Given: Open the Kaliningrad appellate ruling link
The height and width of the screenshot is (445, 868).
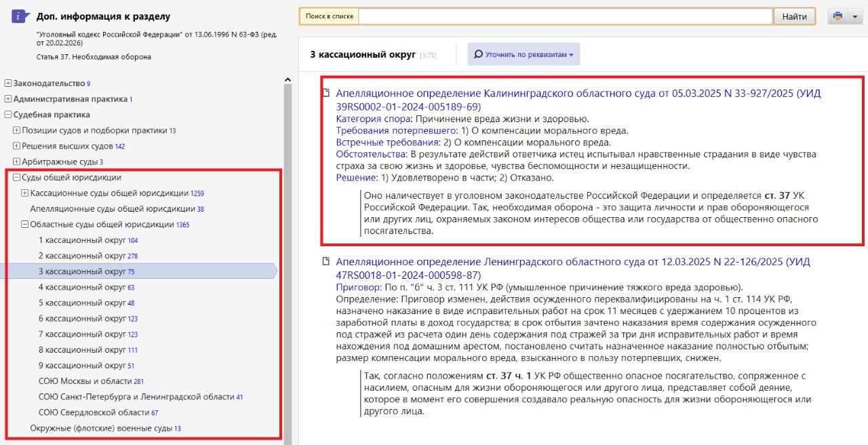Looking at the screenshot, I should (x=578, y=94).
